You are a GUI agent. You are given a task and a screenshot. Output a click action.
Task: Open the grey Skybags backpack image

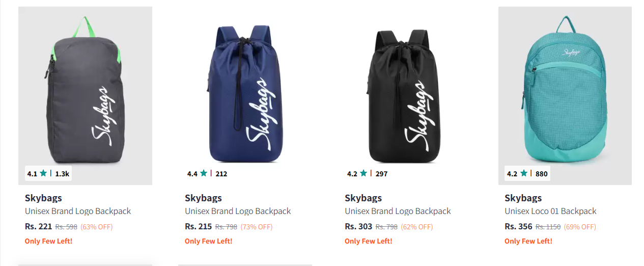86,96
